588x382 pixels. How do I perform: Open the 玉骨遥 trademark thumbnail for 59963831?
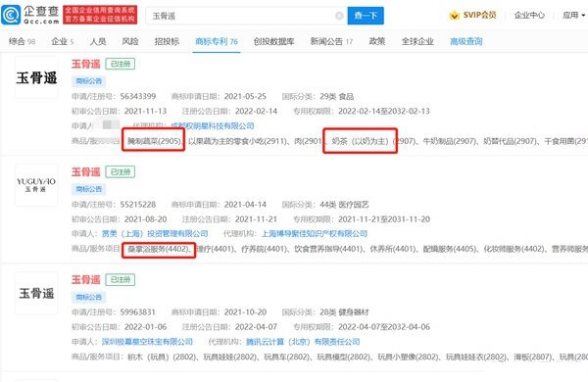(x=36, y=293)
